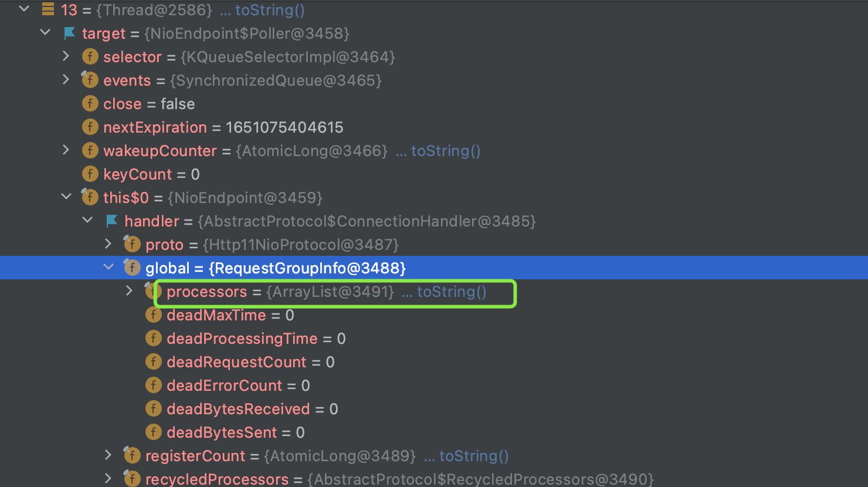Select the deadMaxTime = 0 row
868x487 pixels.
[434, 315]
